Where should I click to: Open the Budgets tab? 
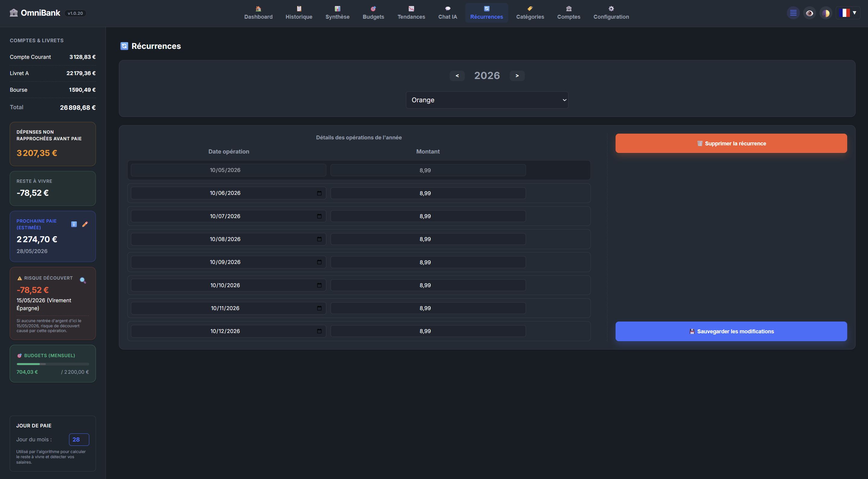click(x=373, y=13)
